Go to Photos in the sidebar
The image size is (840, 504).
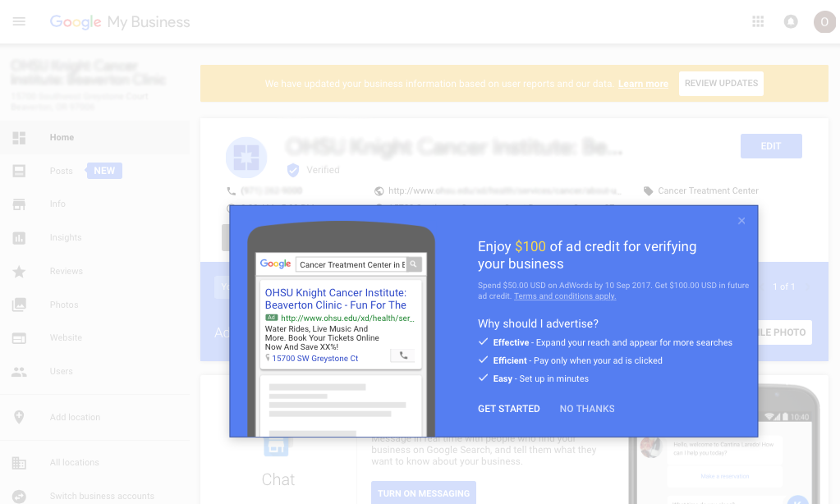64,305
